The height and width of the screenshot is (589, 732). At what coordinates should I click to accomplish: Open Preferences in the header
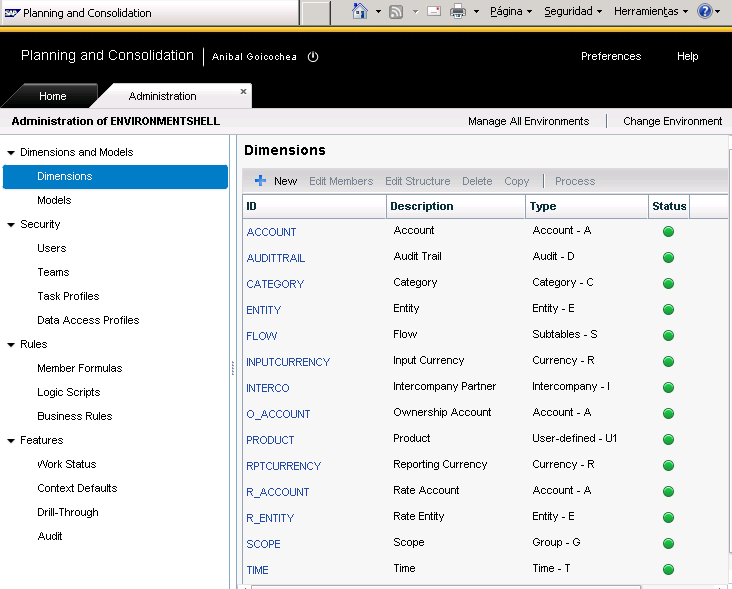pos(611,57)
